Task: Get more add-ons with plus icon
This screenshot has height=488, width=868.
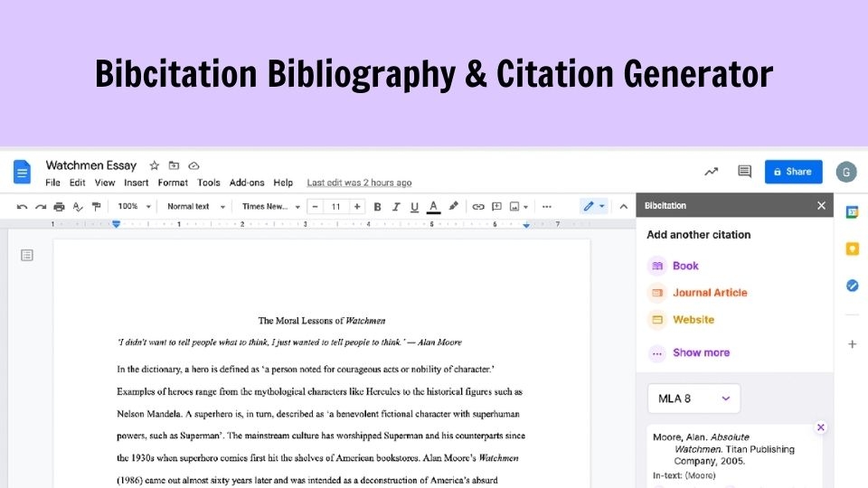Action: 852,344
